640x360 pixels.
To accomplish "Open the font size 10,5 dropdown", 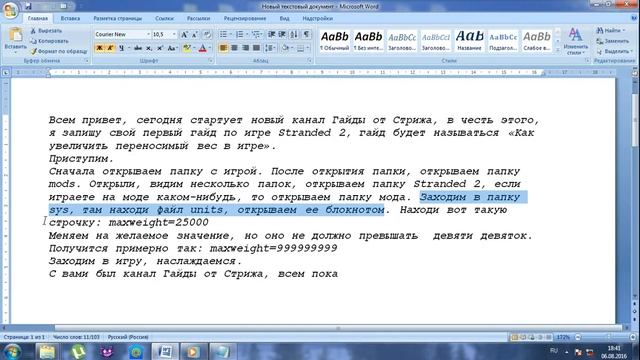I will tap(174, 34).
